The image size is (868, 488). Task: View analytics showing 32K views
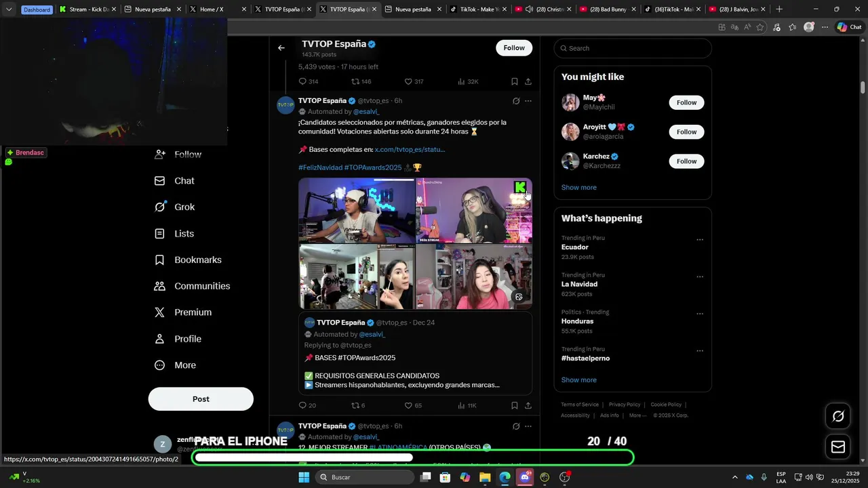coord(468,81)
